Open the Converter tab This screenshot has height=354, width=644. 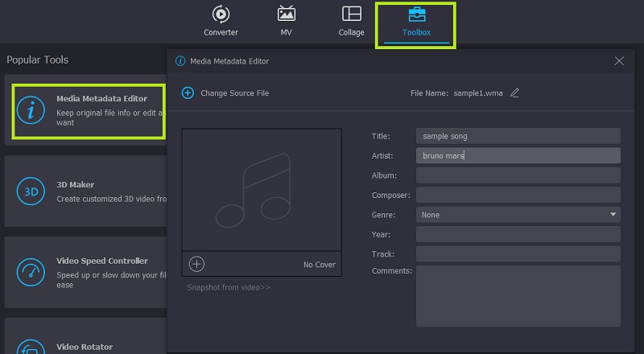tap(220, 22)
